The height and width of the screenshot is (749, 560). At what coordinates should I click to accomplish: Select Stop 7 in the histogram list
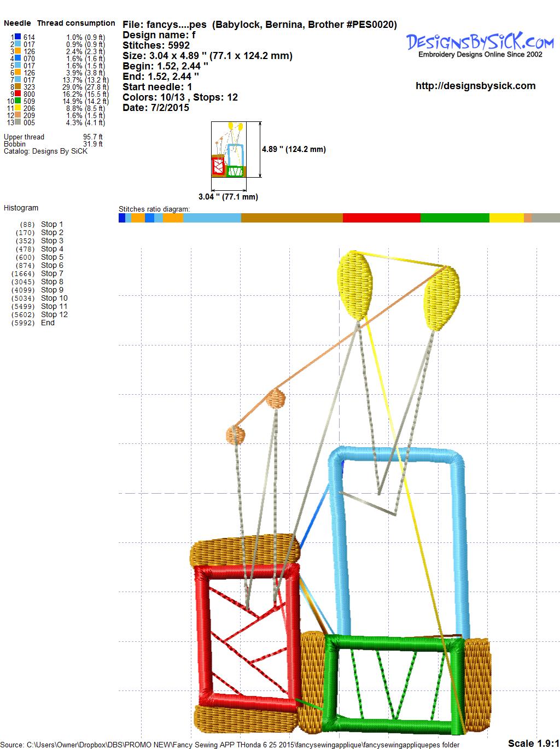pyautogui.click(x=52, y=274)
